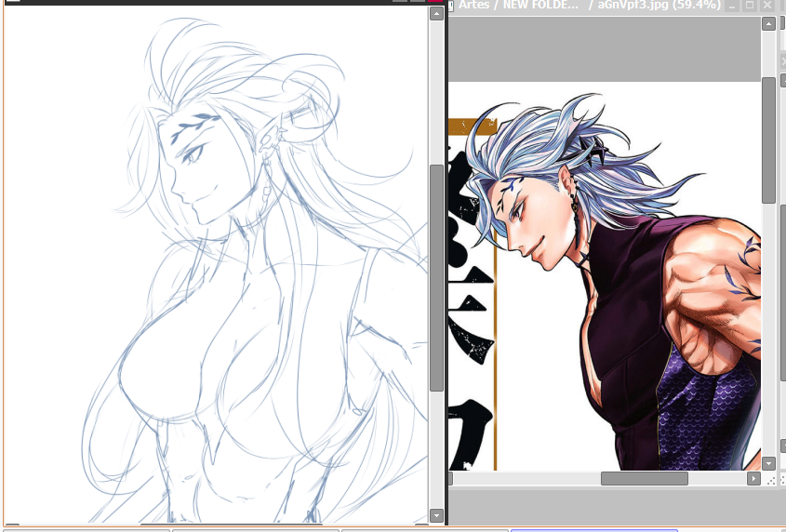Click the scroll-down arrow in the sketch window
Screen dimensions: 786x532
pyautogui.click(x=436, y=515)
